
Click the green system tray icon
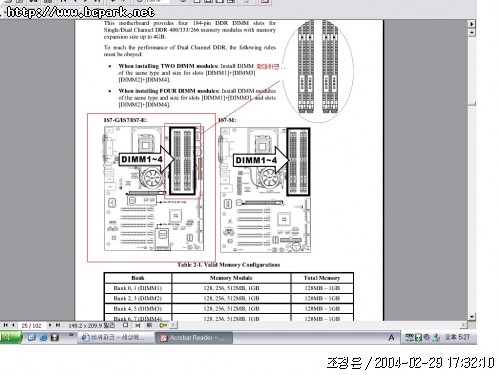pyautogui.click(x=418, y=338)
